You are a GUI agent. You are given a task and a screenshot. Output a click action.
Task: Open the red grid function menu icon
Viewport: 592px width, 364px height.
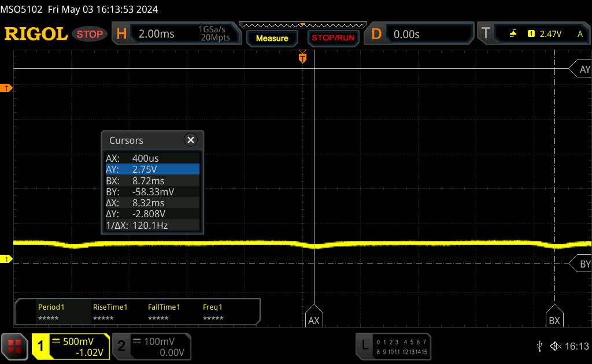point(14,346)
